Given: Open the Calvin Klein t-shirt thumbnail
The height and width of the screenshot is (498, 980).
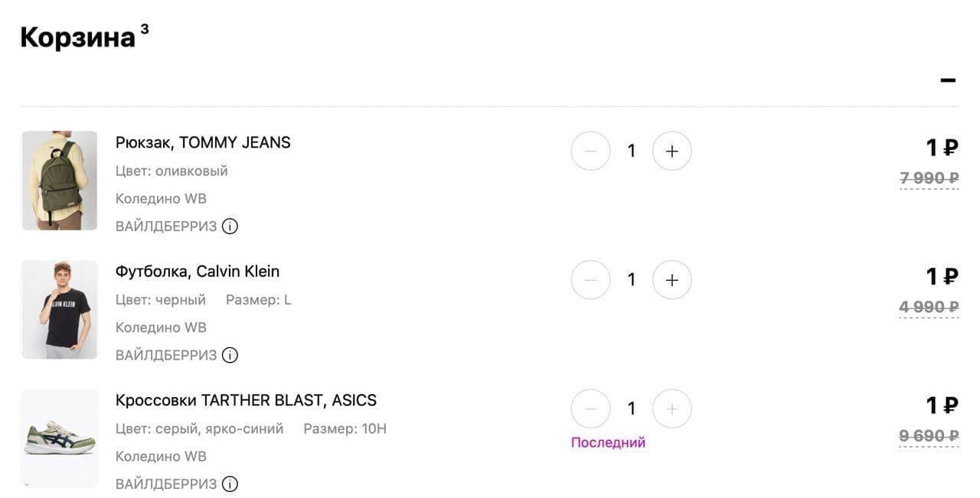Looking at the screenshot, I should [60, 309].
